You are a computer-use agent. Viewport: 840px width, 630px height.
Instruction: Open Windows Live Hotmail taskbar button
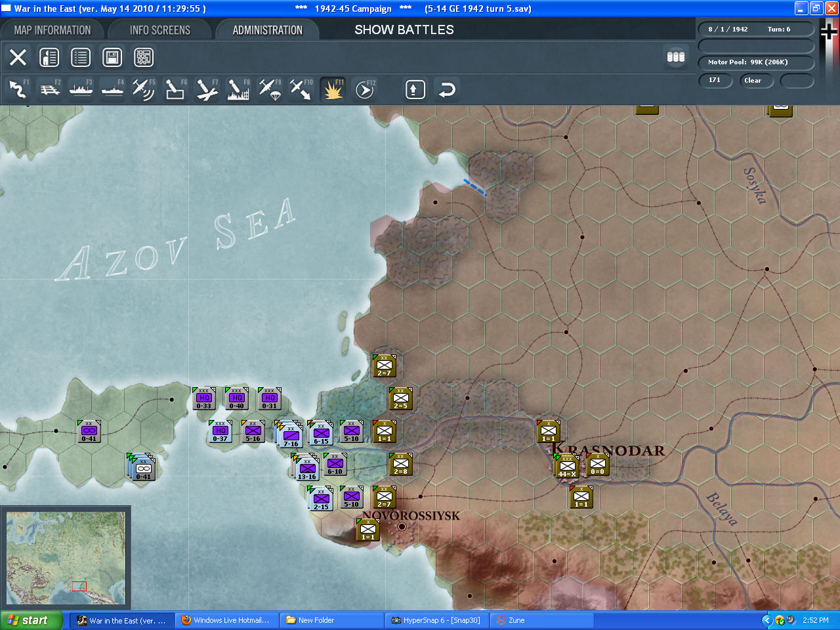coord(227,620)
